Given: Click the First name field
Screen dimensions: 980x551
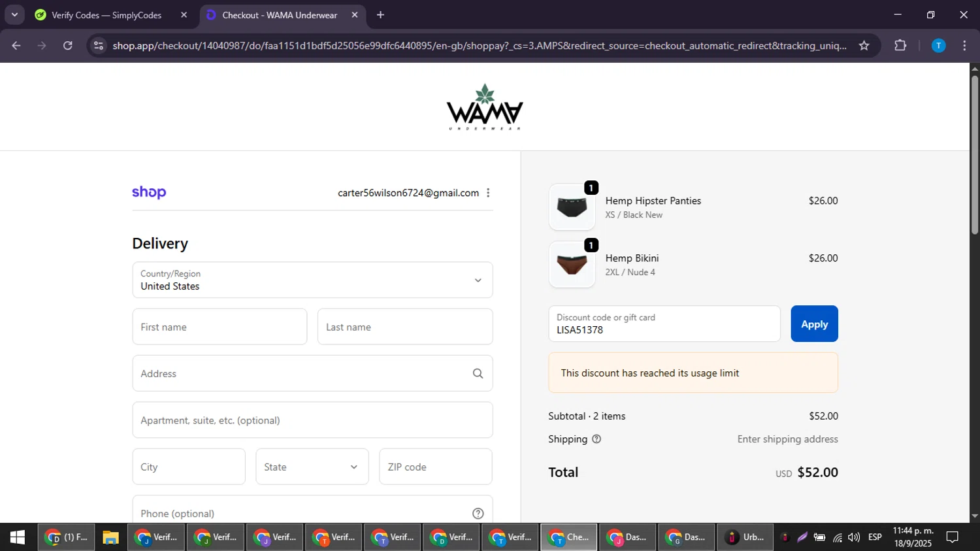Looking at the screenshot, I should (x=220, y=327).
